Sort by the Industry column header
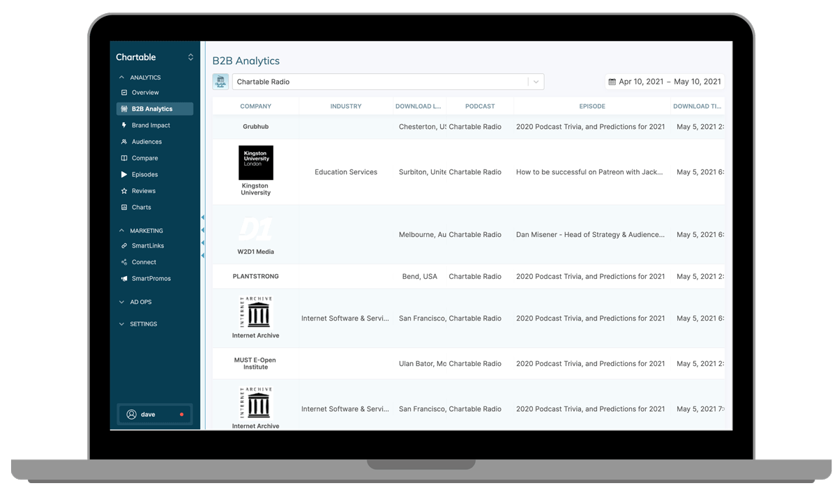The image size is (837, 504). point(346,107)
